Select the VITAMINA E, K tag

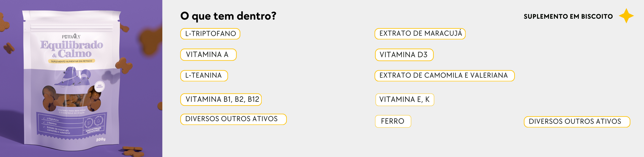point(405,100)
